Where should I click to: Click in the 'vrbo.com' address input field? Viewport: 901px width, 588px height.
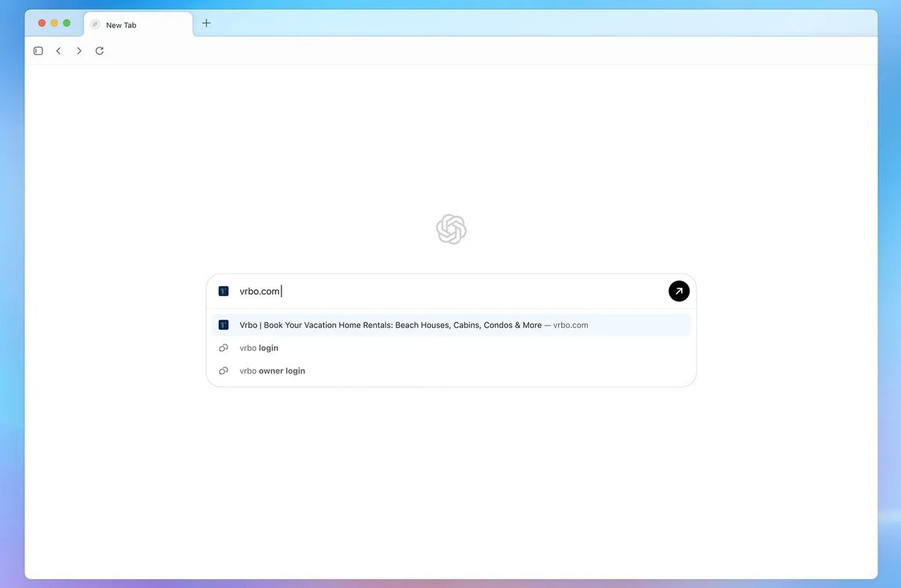point(439,291)
